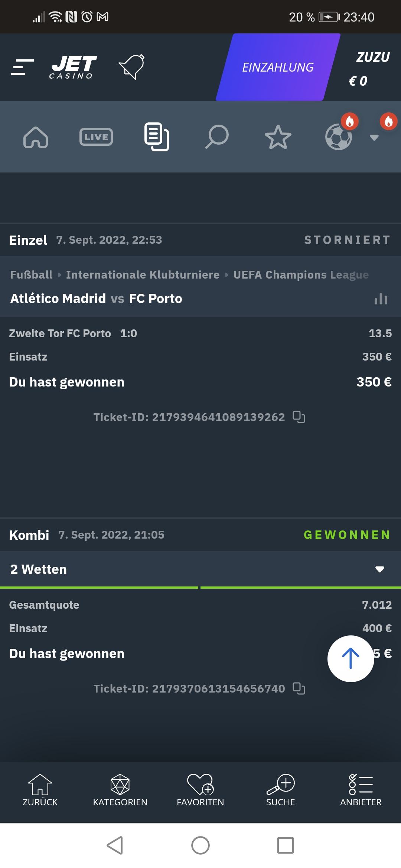Open ANBIETER providers list
Viewport: 401px width, 868px height.
point(361,790)
